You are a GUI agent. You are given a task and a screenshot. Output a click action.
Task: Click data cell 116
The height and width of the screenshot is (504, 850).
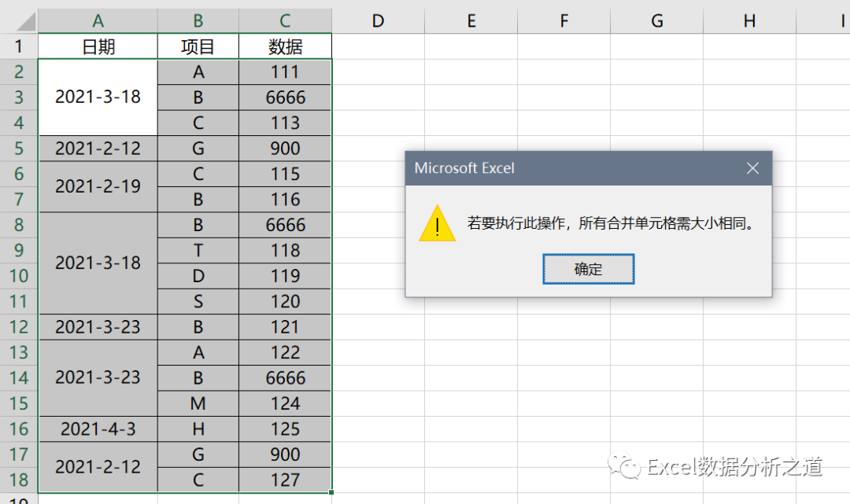click(285, 199)
